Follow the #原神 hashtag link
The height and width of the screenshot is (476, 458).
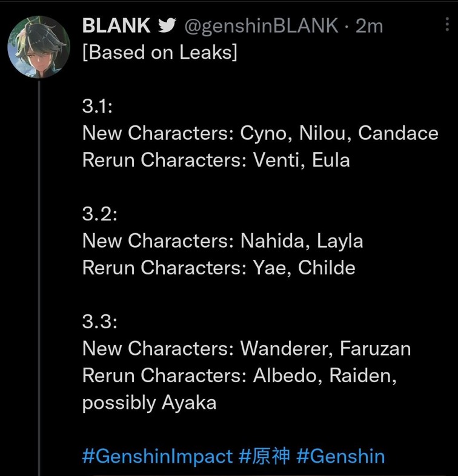point(264,456)
